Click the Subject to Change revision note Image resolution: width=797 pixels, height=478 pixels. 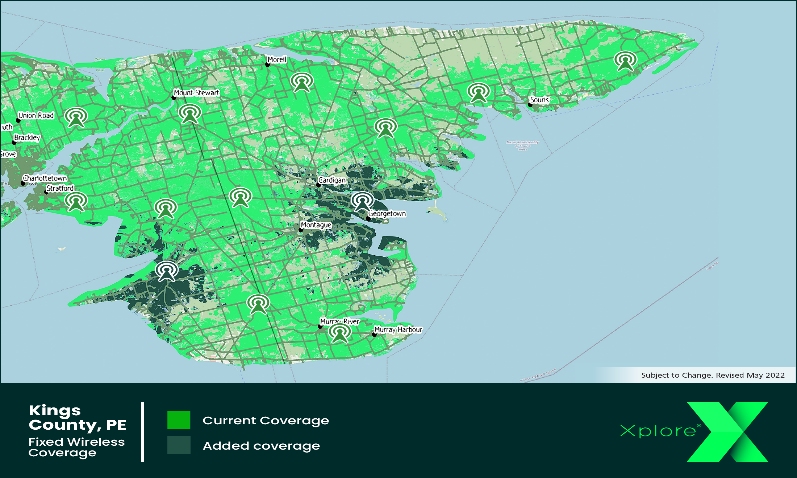pyautogui.click(x=712, y=375)
